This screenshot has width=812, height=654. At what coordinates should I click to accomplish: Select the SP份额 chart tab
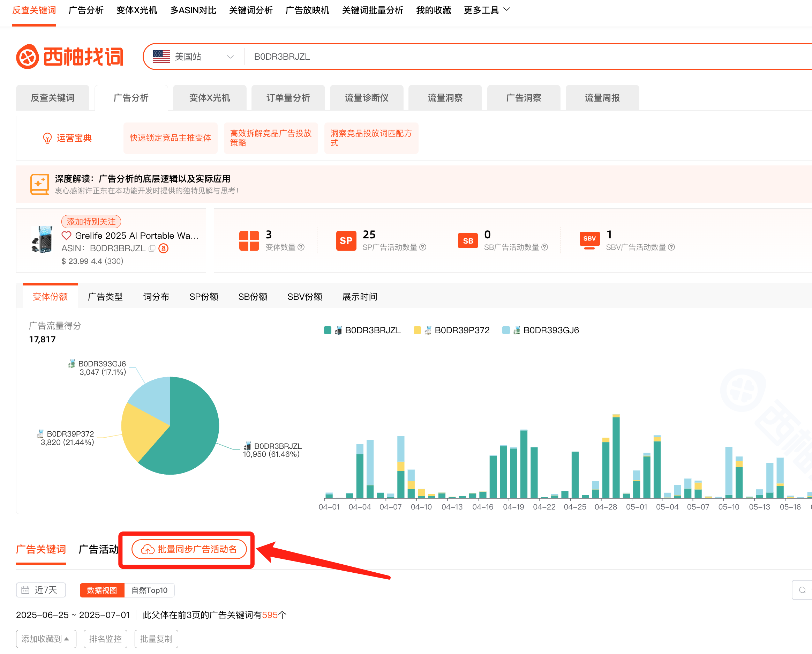[x=204, y=297]
